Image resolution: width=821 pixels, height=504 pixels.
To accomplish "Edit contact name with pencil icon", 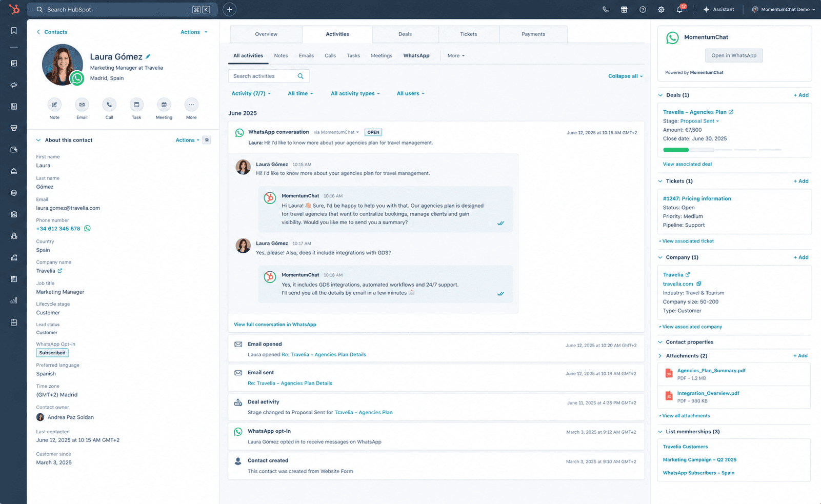I will [148, 56].
